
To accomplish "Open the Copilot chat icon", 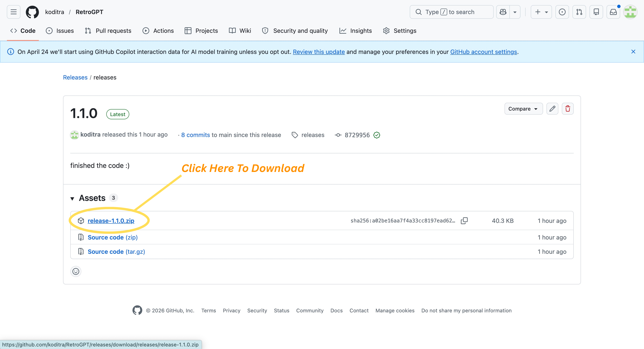I will click(x=503, y=12).
